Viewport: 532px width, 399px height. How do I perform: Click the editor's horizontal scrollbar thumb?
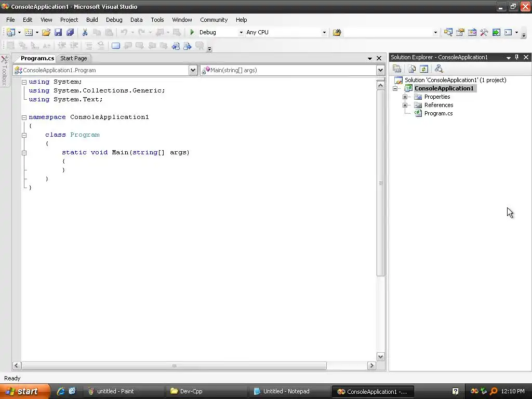174,366
